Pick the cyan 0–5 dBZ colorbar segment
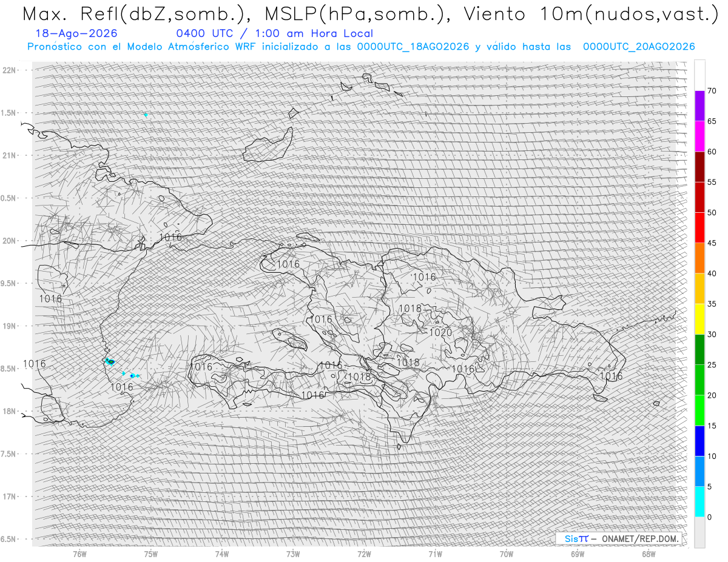 coord(699,502)
